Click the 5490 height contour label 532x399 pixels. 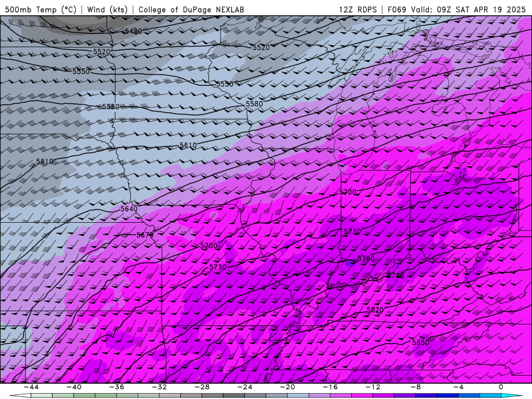click(134, 31)
